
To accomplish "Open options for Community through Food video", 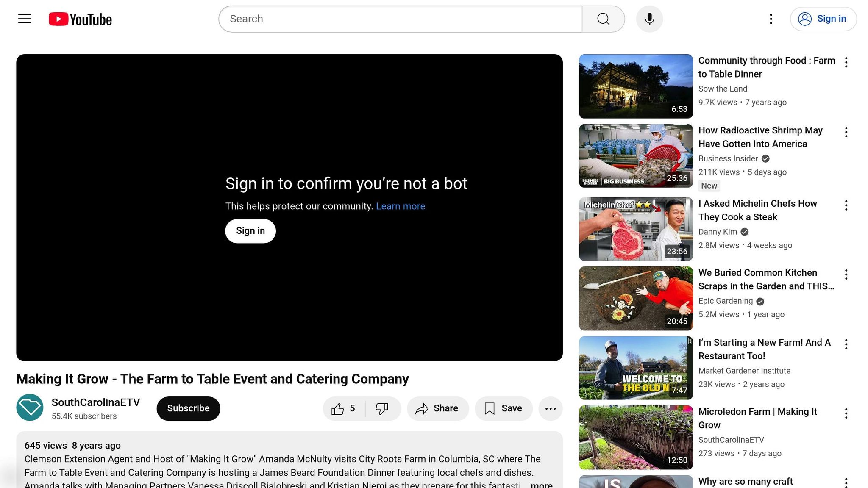I will (x=846, y=62).
